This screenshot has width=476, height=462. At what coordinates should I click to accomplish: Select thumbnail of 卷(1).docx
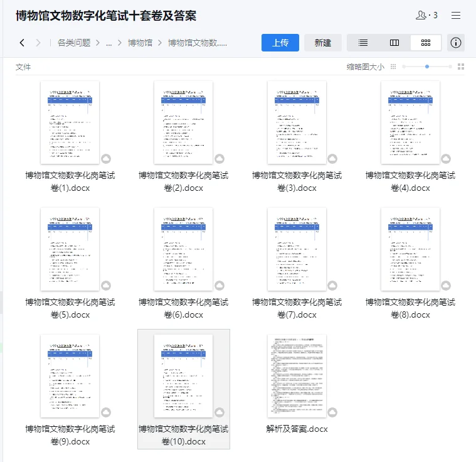click(x=70, y=122)
